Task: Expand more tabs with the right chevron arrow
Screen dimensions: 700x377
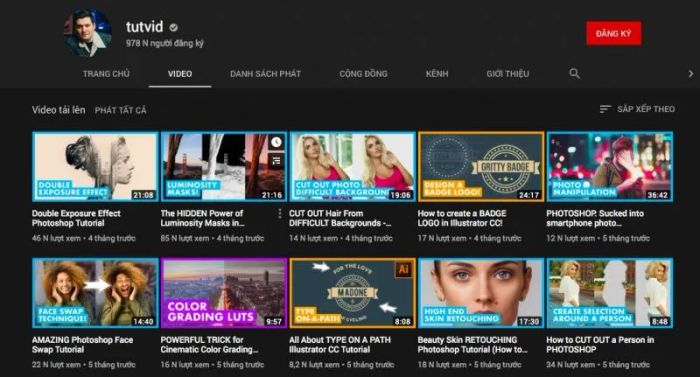Action: pyautogui.click(x=691, y=74)
